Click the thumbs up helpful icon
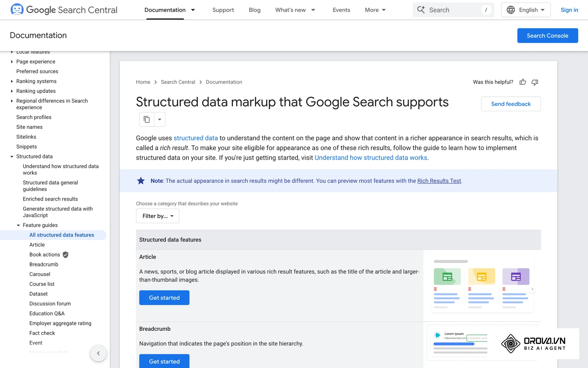 [523, 82]
